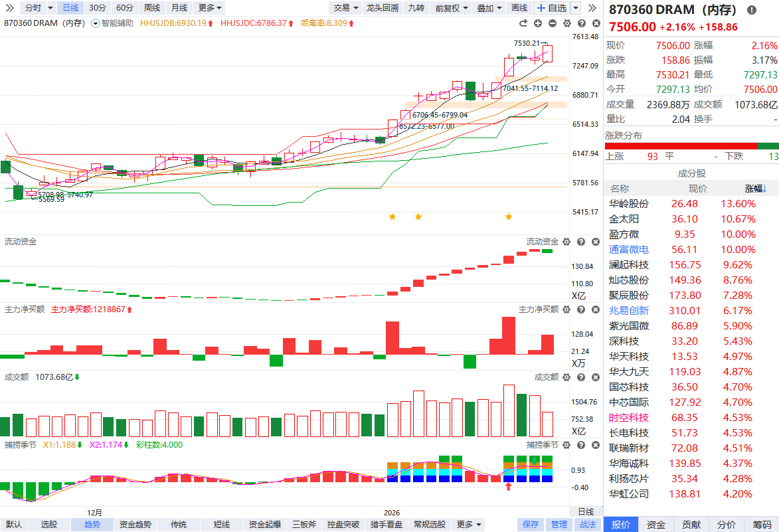Open settings gear for 流动资金 indicator
Image resolution: width=779 pixels, height=532 pixels.
pos(566,242)
